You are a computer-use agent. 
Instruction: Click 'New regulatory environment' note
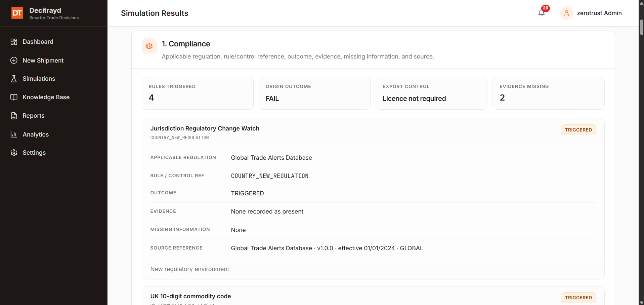pyautogui.click(x=189, y=269)
